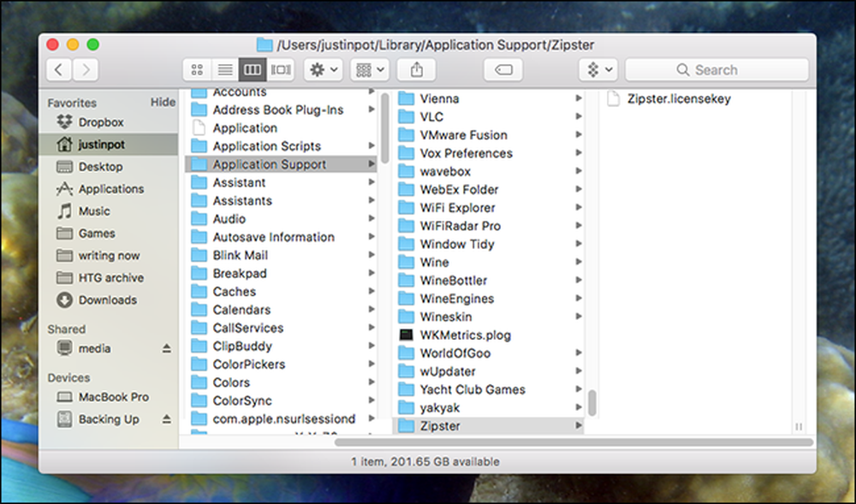The image size is (856, 504).
Task: Select the ClipBuddy folder
Action: (281, 346)
